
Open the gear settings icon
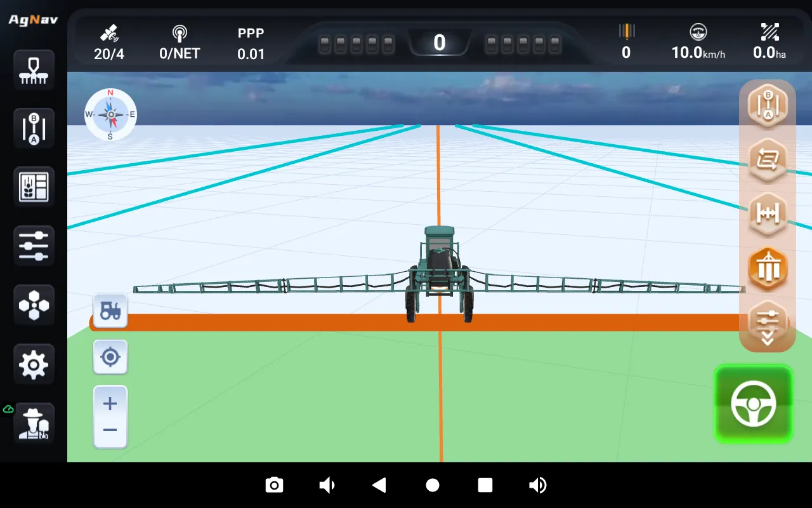tap(34, 364)
